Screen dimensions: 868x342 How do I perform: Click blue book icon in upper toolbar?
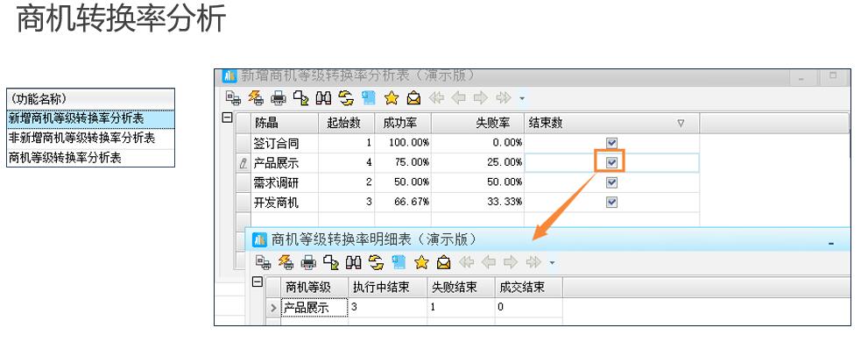pos(369,98)
